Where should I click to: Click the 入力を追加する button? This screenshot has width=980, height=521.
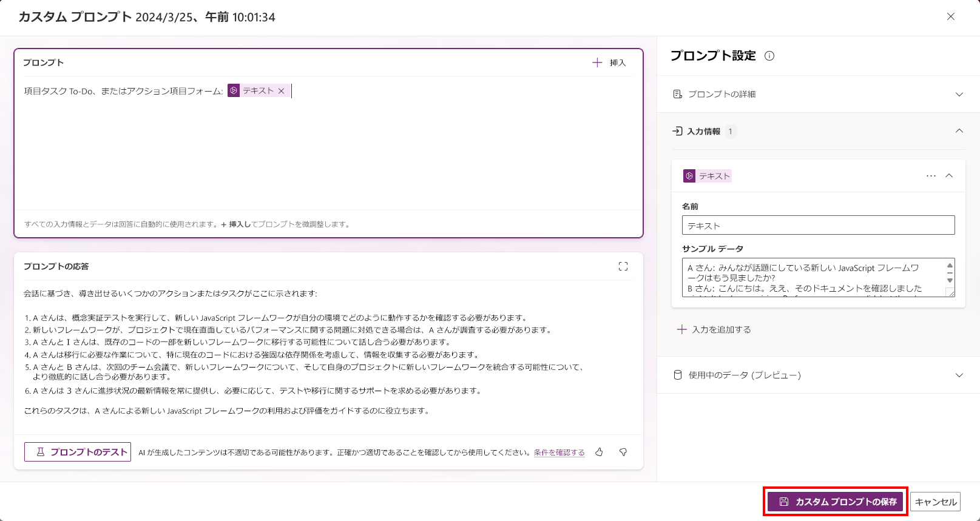tap(714, 329)
